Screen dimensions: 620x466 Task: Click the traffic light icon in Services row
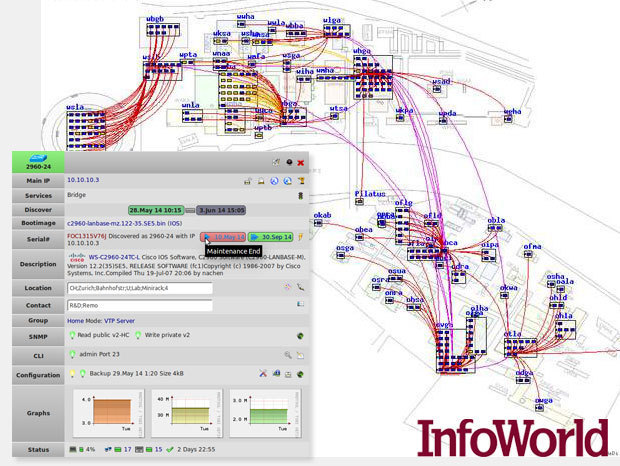(x=299, y=197)
